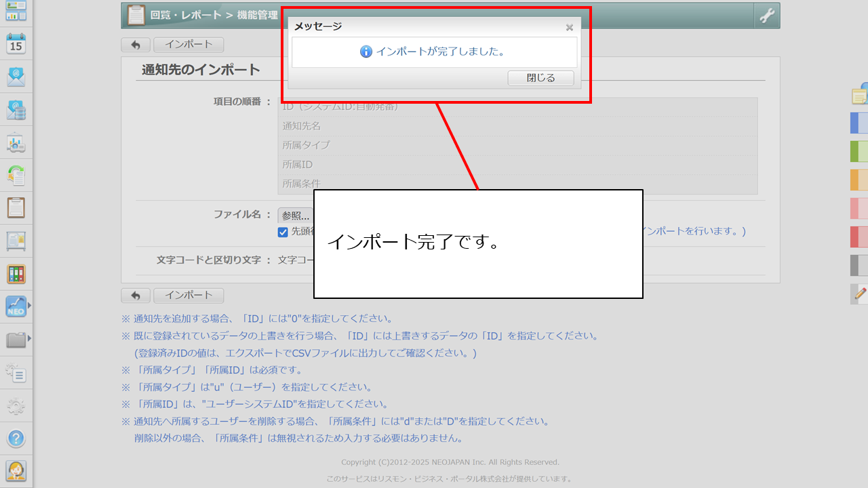
Task: Expand the folder icon submenu arrow
Action: coord(29,338)
